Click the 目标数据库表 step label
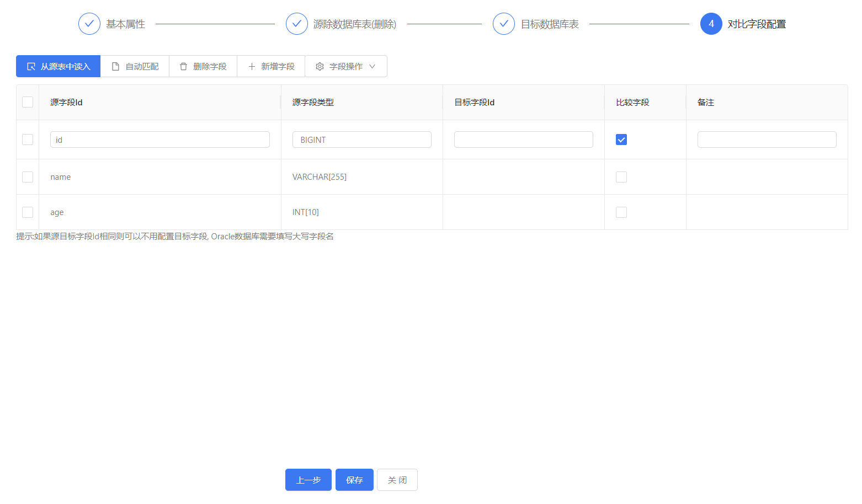This screenshot has width=862, height=504. 550,24
